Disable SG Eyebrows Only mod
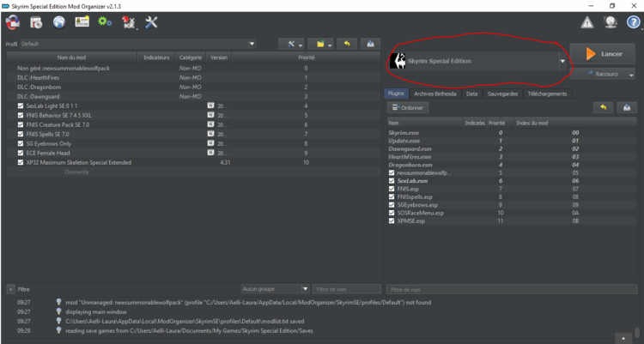Image resolution: width=644 pixels, height=344 pixels. (x=21, y=143)
